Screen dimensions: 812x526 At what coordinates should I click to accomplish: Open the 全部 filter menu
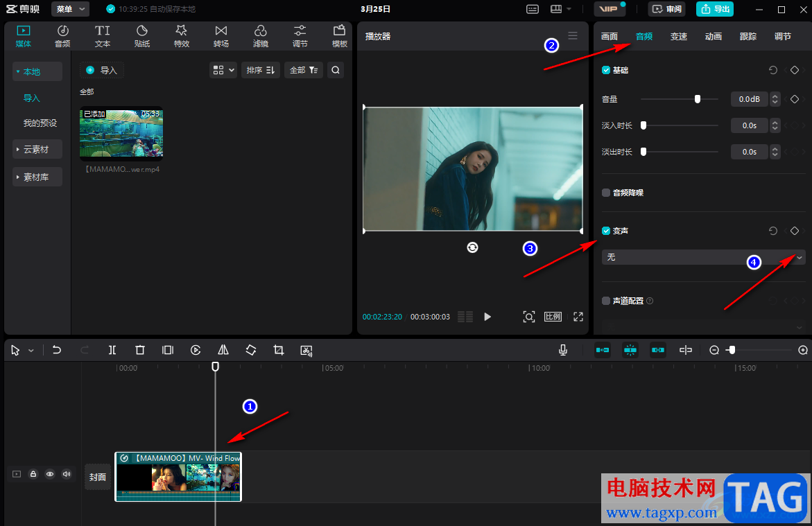(x=304, y=70)
